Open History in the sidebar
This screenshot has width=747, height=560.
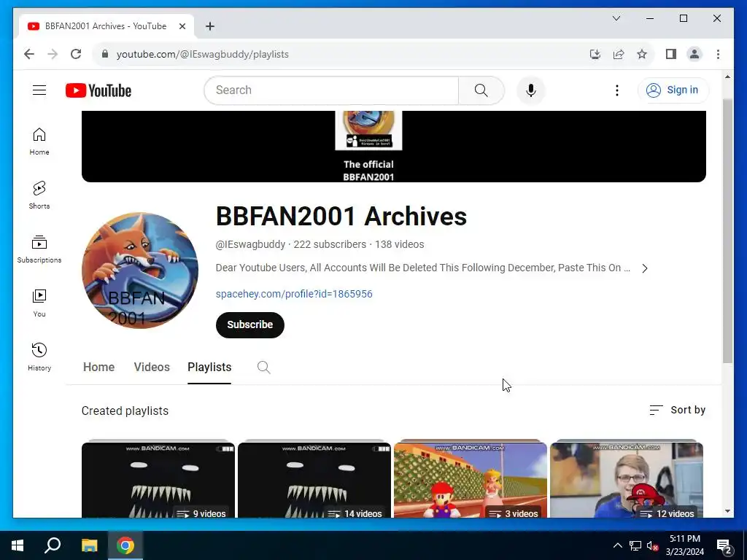click(x=39, y=357)
